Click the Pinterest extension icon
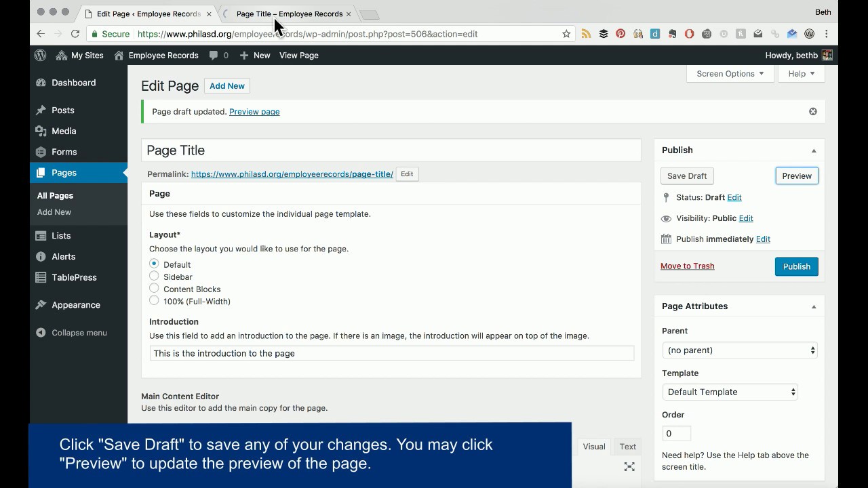The width and height of the screenshot is (868, 488). pyautogui.click(x=620, y=34)
